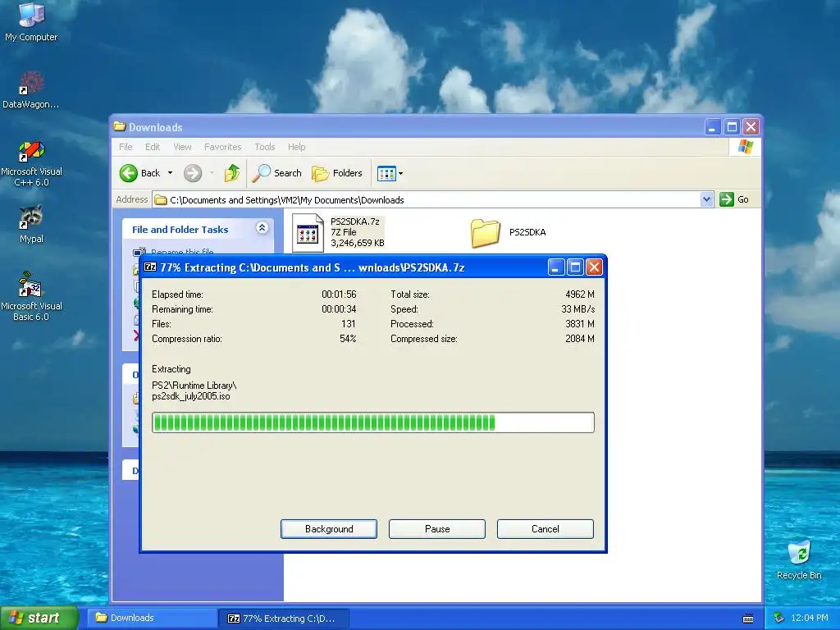Maximize the extraction dialog

point(575,267)
